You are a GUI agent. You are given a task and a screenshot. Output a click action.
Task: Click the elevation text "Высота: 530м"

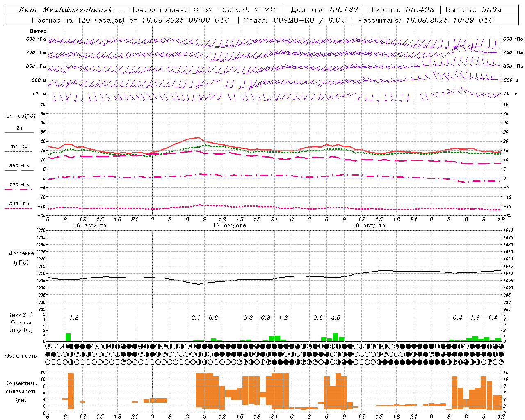(473, 10)
